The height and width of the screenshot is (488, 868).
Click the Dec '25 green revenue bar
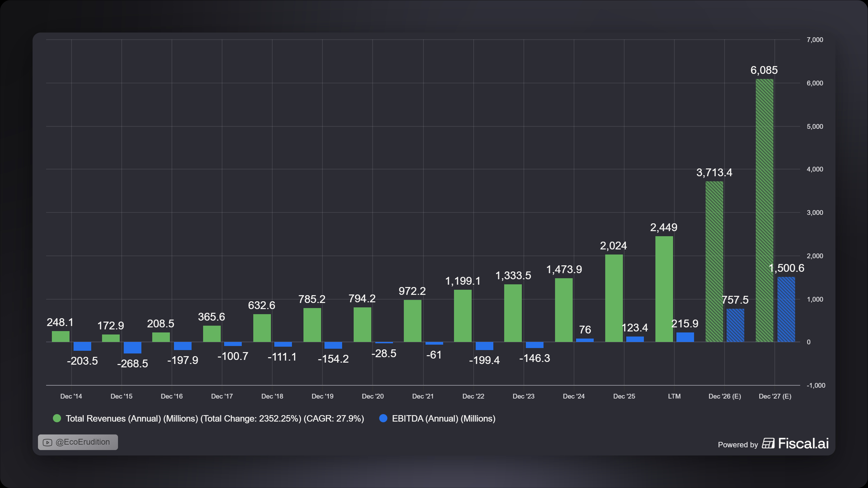point(614,298)
